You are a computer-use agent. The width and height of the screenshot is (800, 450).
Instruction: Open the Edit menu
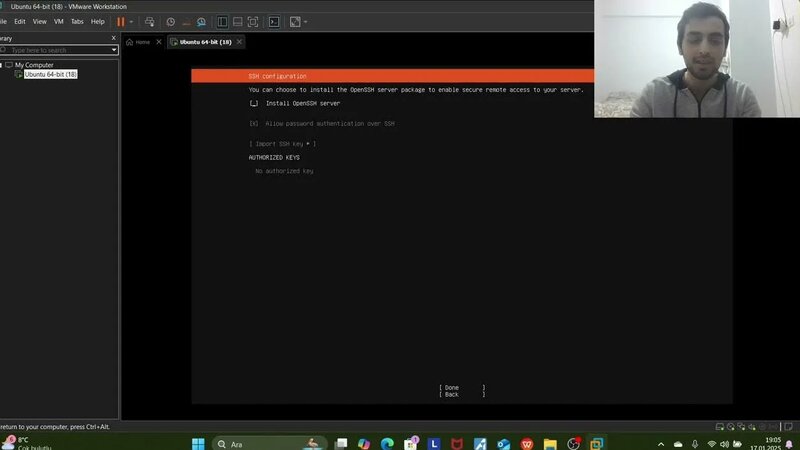pos(20,21)
